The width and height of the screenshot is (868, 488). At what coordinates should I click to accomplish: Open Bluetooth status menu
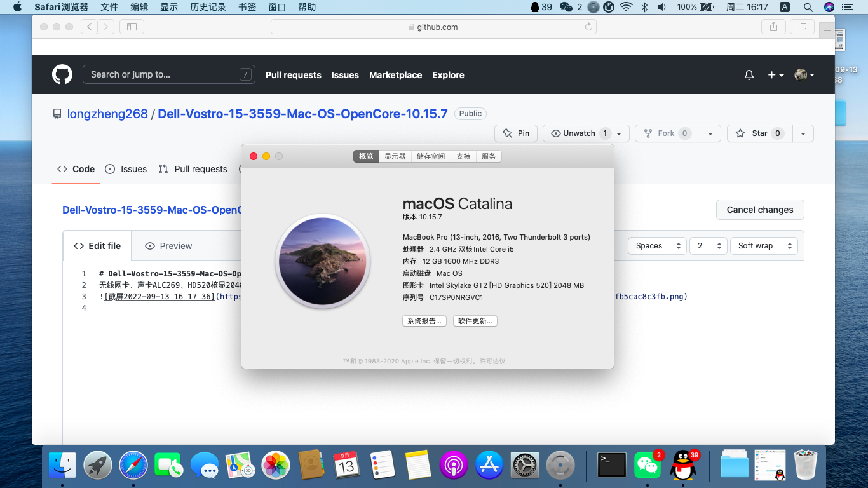644,7
